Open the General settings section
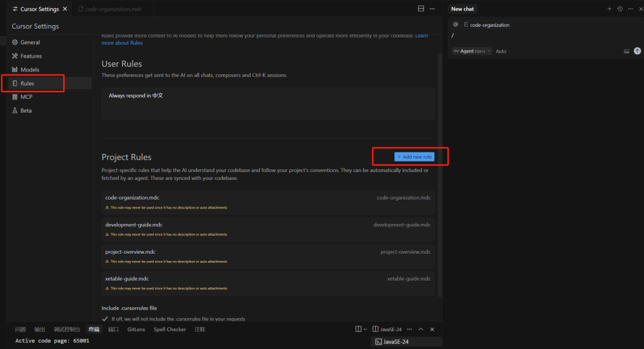This screenshot has width=644, height=349. [30, 42]
